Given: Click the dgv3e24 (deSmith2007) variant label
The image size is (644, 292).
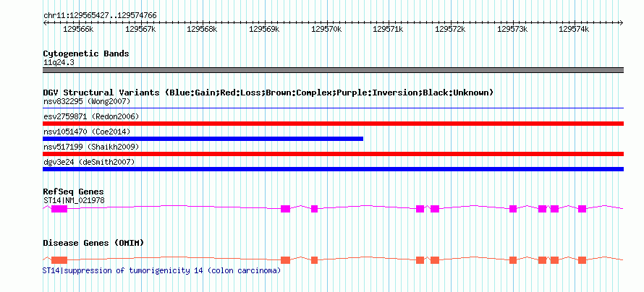Looking at the screenshot, I should coord(89,162).
